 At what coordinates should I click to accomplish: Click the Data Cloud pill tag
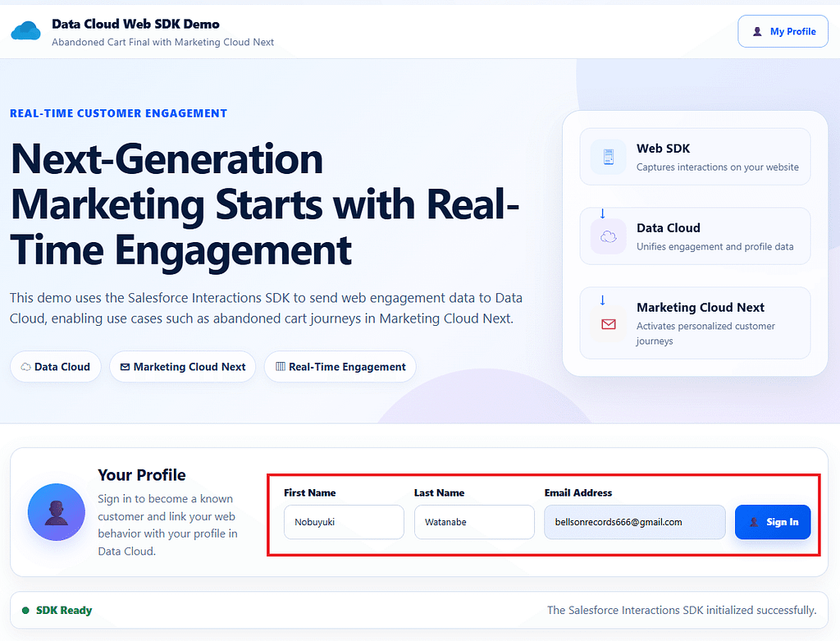point(56,367)
